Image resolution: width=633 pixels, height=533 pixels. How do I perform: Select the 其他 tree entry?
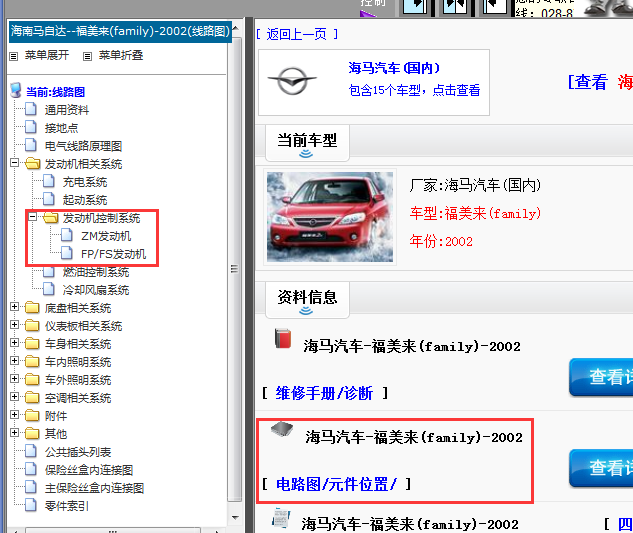point(56,434)
